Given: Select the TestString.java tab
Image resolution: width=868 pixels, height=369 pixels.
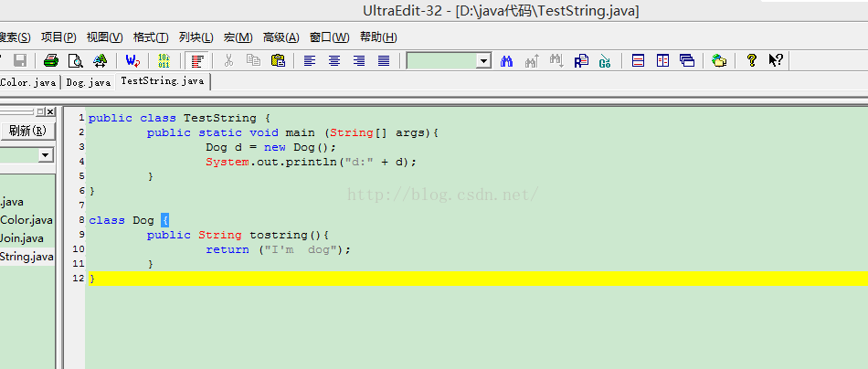Looking at the screenshot, I should (163, 80).
